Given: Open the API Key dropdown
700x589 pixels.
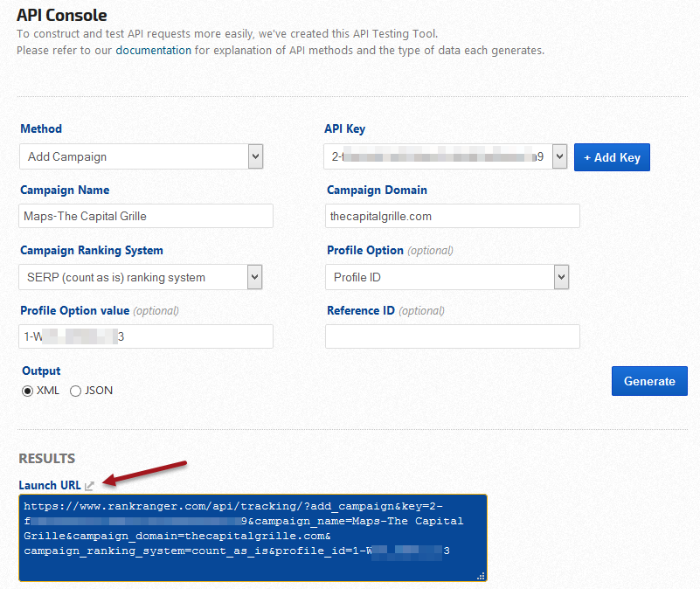Looking at the screenshot, I should 447,156.
